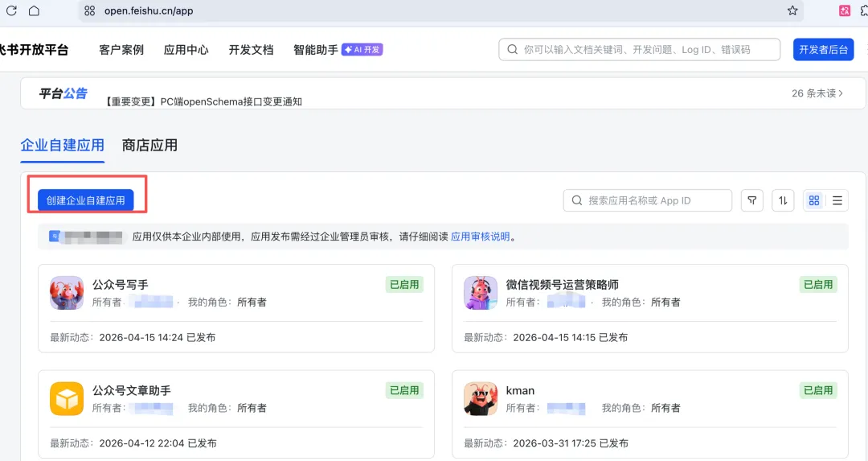This screenshot has width=868, height=461.
Task: Open the 开发者后台 button
Action: [x=823, y=49]
